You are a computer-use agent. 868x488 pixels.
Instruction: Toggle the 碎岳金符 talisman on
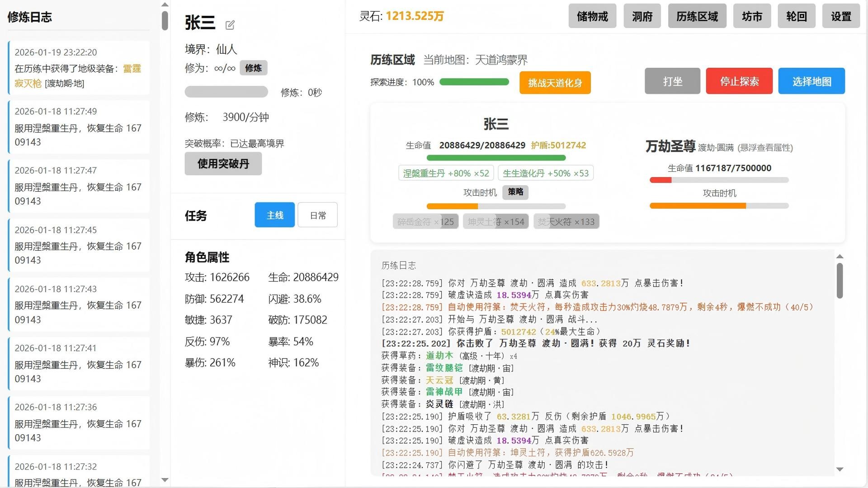[x=425, y=221]
